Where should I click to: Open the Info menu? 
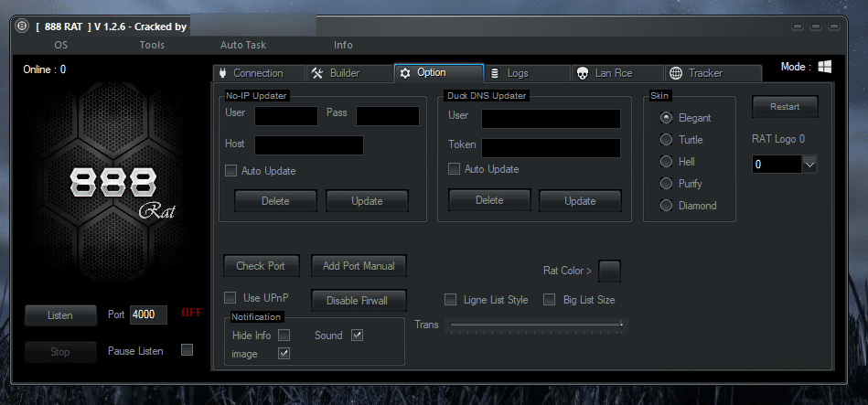pyautogui.click(x=343, y=45)
